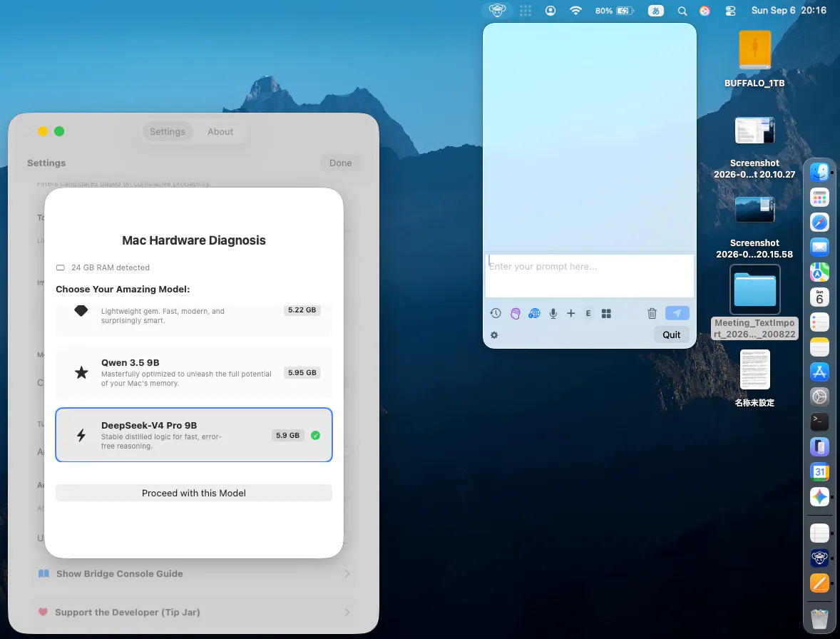Open Notes from the Dock
The width and height of the screenshot is (840, 639).
point(819,347)
